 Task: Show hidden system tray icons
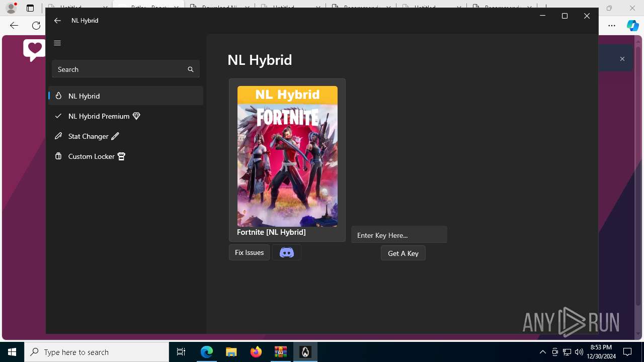point(542,352)
